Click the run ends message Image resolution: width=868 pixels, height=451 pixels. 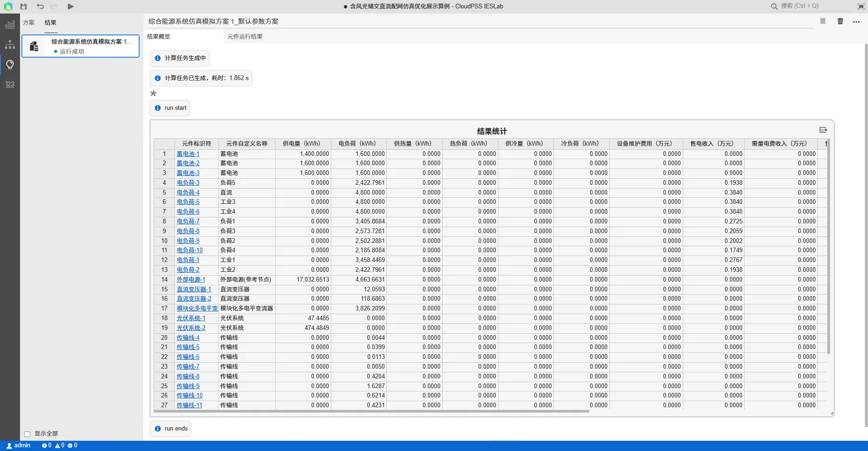170,429
